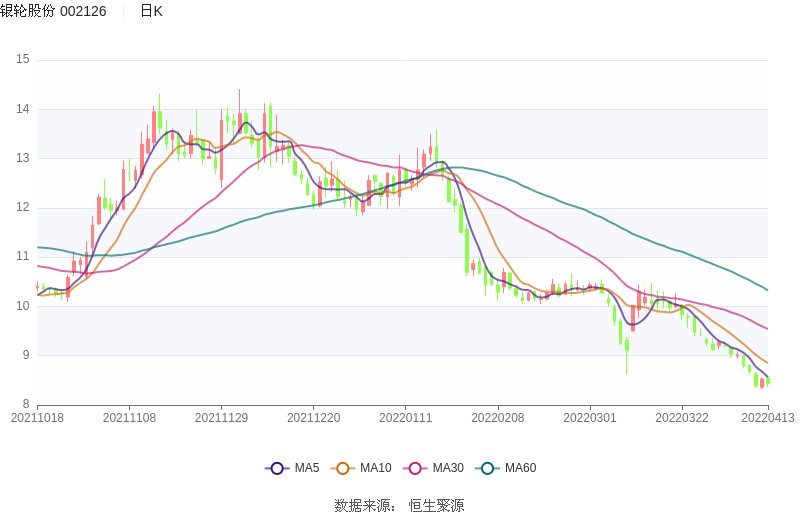Toggle the MA30 legend label text

(448, 468)
